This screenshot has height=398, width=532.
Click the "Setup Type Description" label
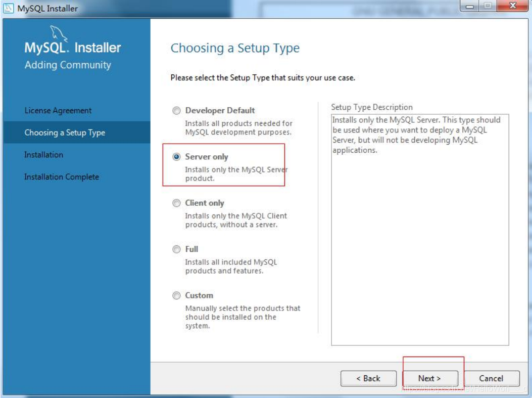click(x=372, y=107)
